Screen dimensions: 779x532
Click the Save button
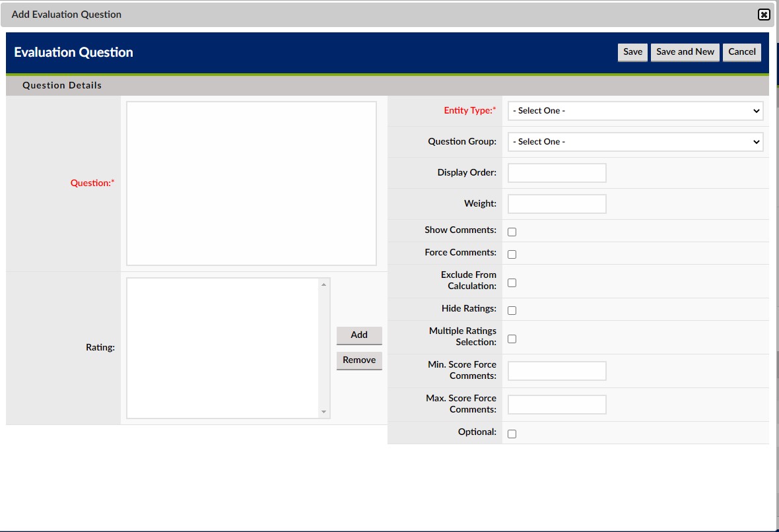(632, 51)
